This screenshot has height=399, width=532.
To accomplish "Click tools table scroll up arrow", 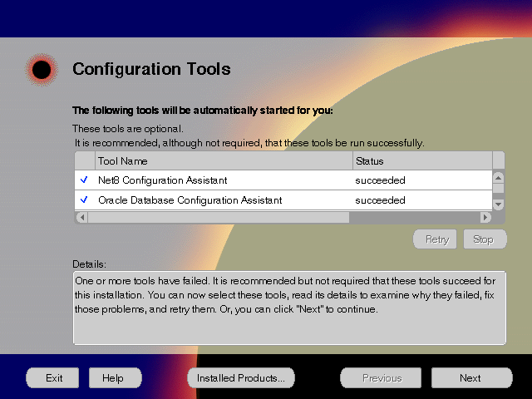I will [498, 178].
